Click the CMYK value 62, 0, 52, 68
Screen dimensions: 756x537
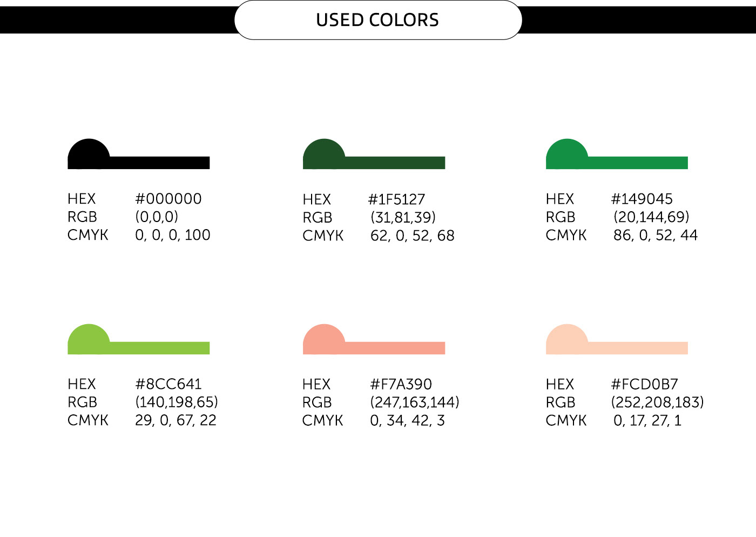(x=413, y=236)
